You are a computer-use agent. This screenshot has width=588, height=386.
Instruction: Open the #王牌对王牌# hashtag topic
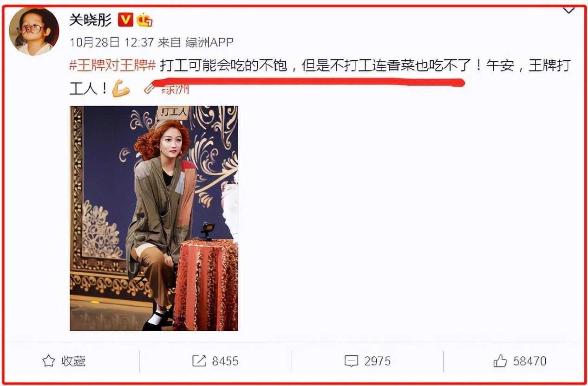[112, 66]
